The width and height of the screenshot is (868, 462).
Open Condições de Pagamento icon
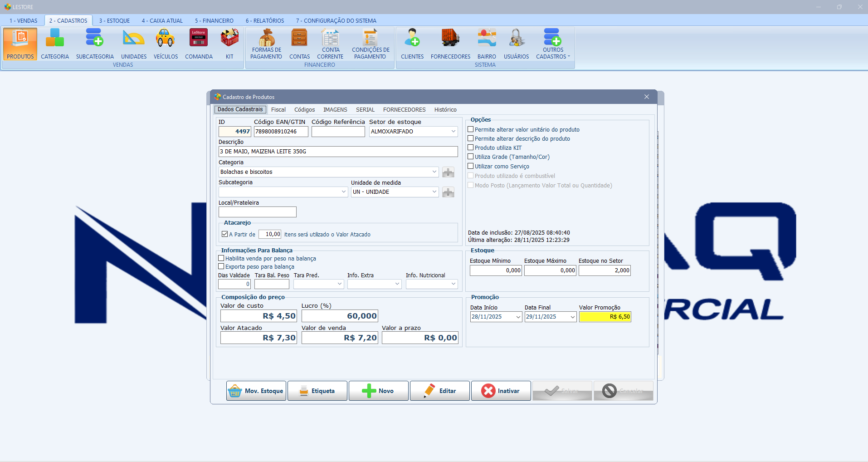tap(371, 44)
